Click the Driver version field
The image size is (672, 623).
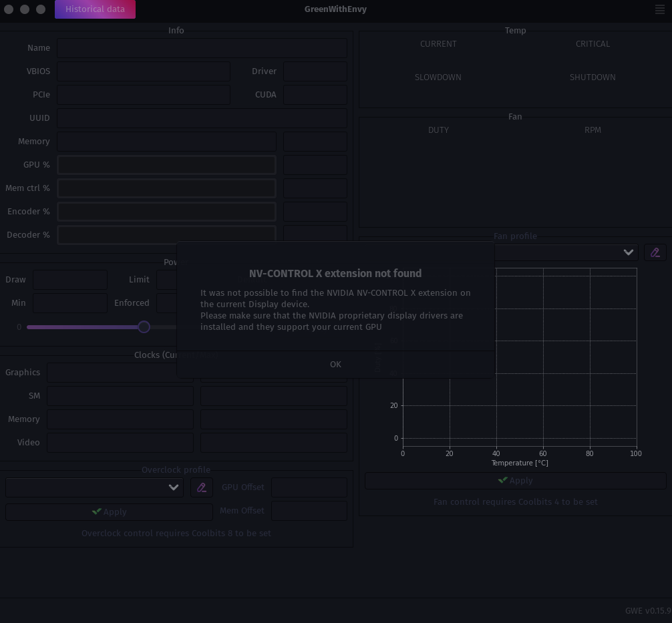tap(315, 71)
